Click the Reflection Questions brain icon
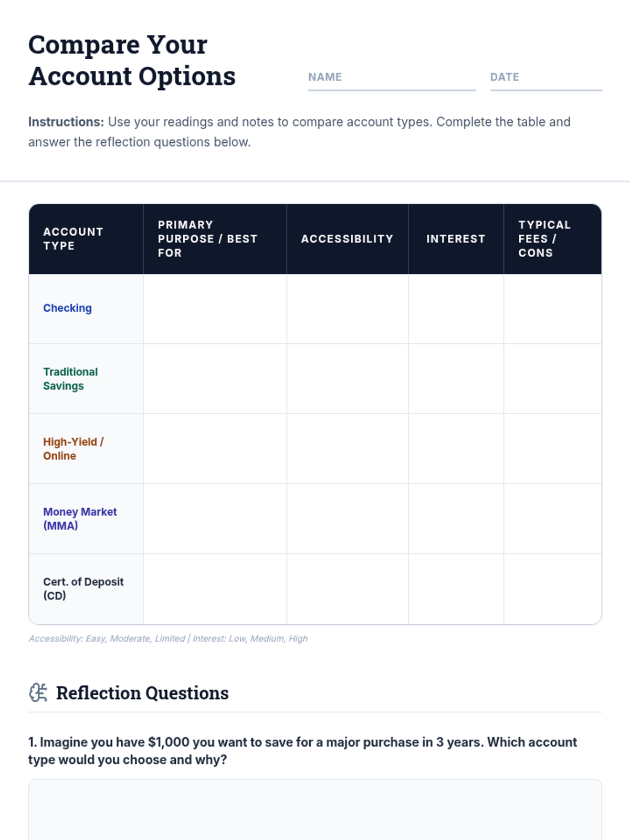630x840 pixels. 38,692
